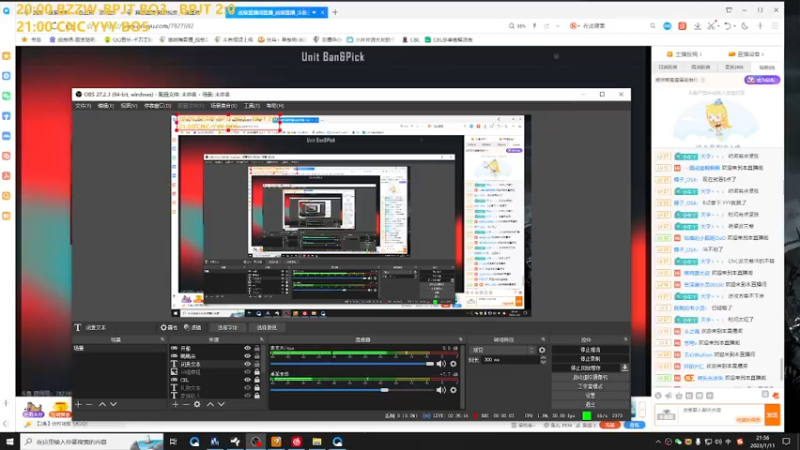This screenshot has width=800, height=450.
Task: Add a new source with the plus icon
Action: click(x=175, y=404)
